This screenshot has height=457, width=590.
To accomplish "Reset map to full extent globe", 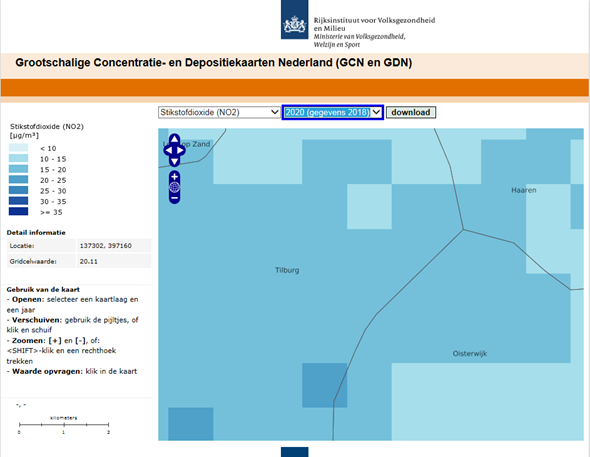I will (174, 187).
